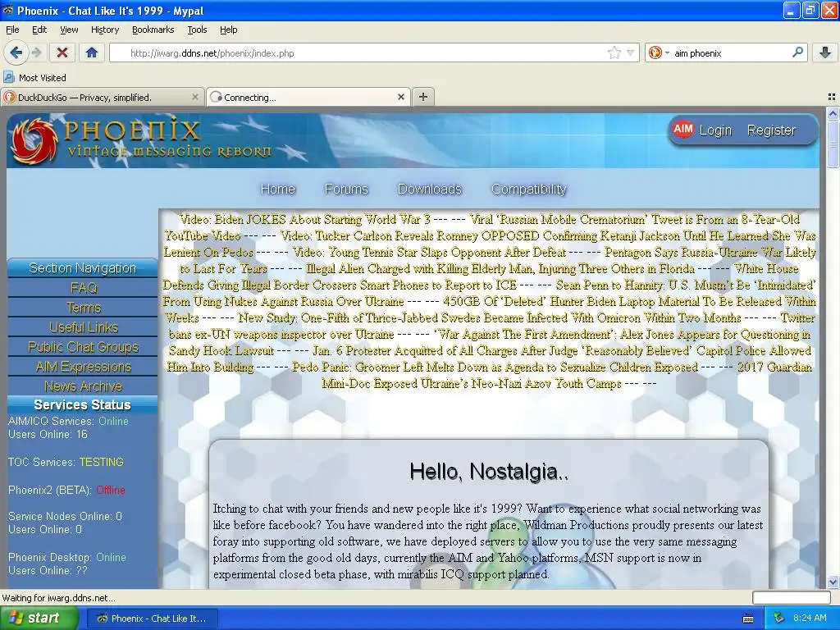Click the 'Hello, Nostalgia..' heading

(489, 472)
